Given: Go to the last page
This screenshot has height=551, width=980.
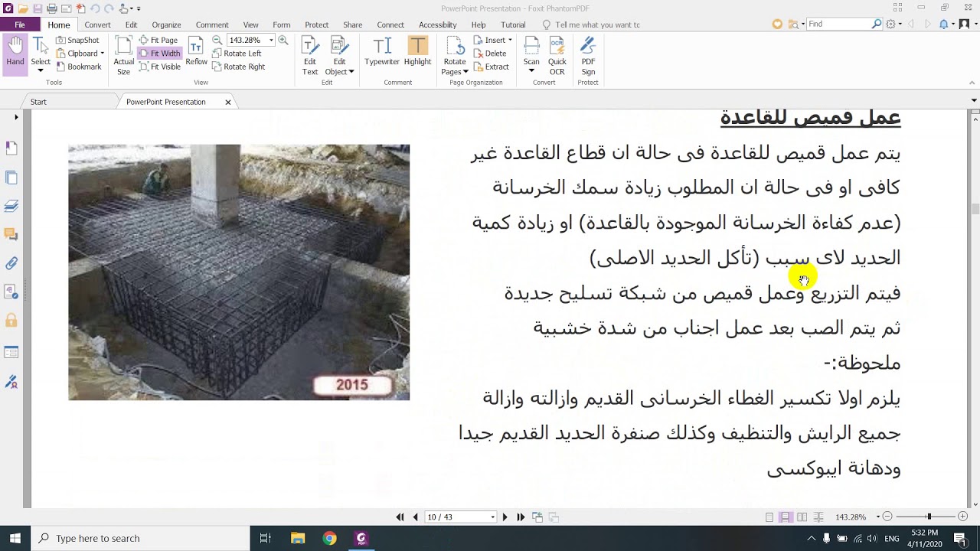Looking at the screenshot, I should (521, 517).
